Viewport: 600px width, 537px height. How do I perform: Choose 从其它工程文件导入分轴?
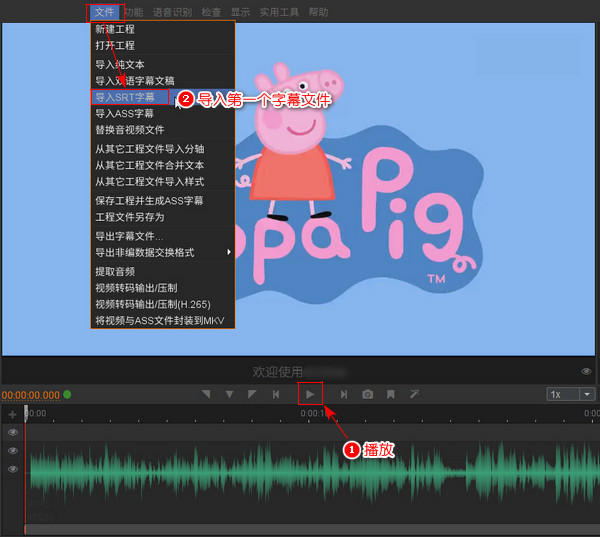163,149
